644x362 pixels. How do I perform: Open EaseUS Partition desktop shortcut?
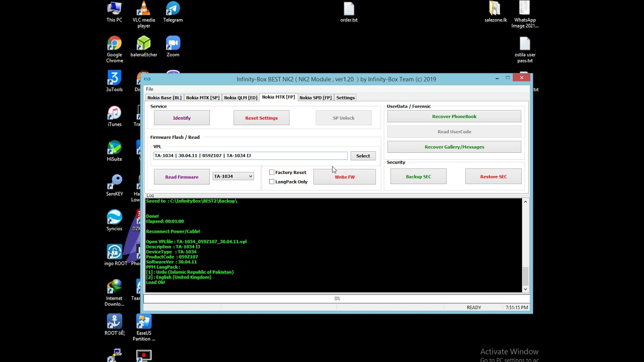coord(144,327)
